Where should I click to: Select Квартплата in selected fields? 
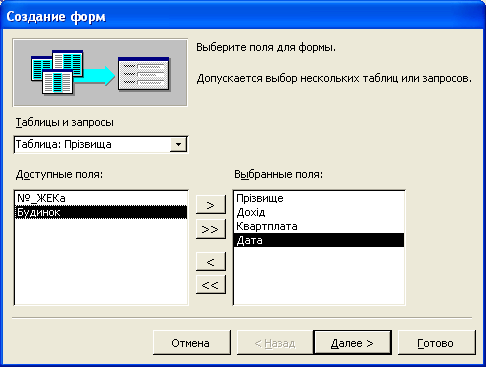pos(319,226)
